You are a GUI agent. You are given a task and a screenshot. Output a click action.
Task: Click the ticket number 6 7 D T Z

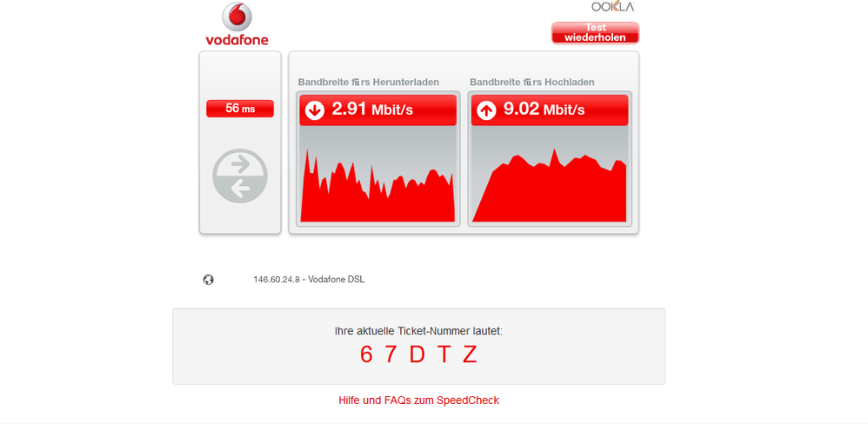click(418, 354)
